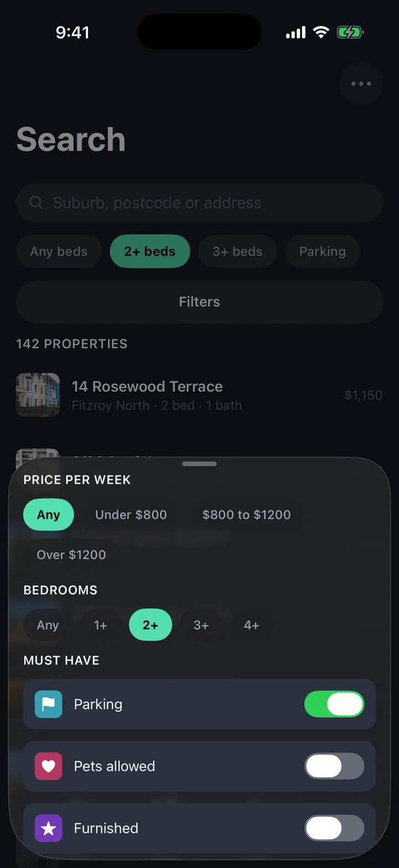Select the 4+ bedrooms chip
The image size is (399, 868).
point(252,625)
